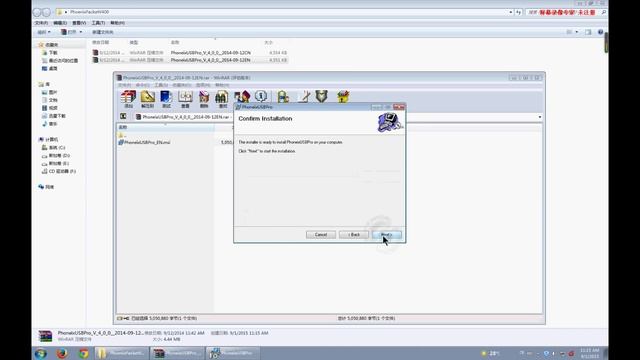Cancel the PhoneixUSBPro installation
The height and width of the screenshot is (360, 640).
(x=321, y=235)
